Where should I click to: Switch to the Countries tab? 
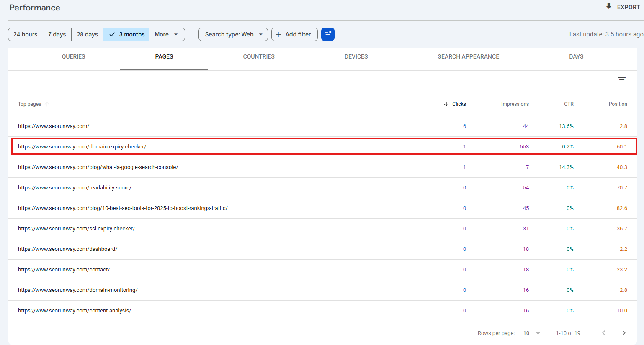(x=259, y=56)
